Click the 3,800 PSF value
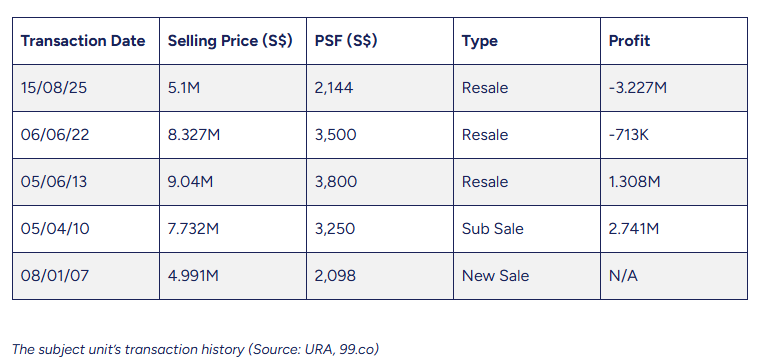The height and width of the screenshot is (363, 763). pos(336,182)
